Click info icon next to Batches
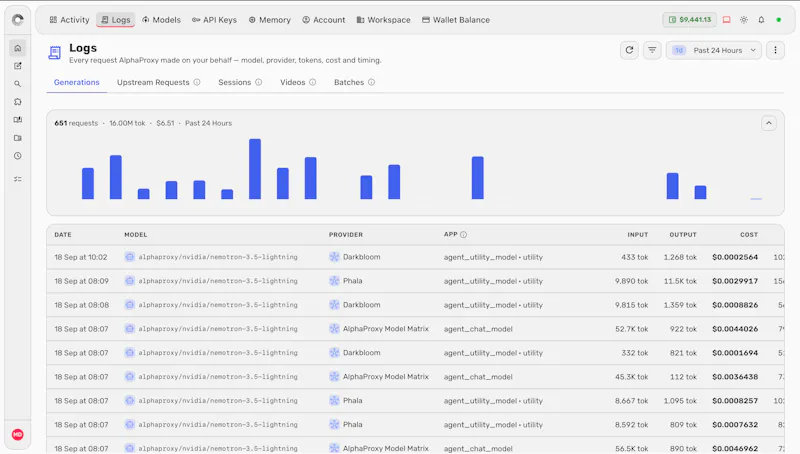800x454 pixels. click(x=371, y=82)
